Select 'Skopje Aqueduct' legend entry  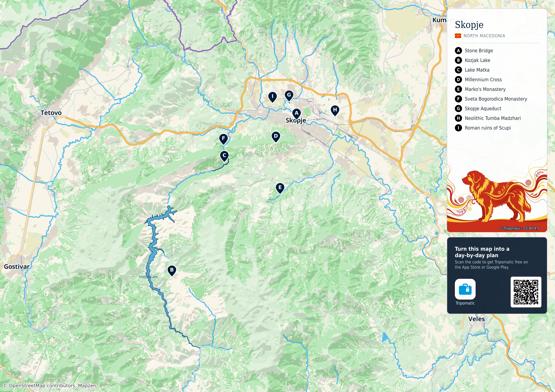pos(483,109)
